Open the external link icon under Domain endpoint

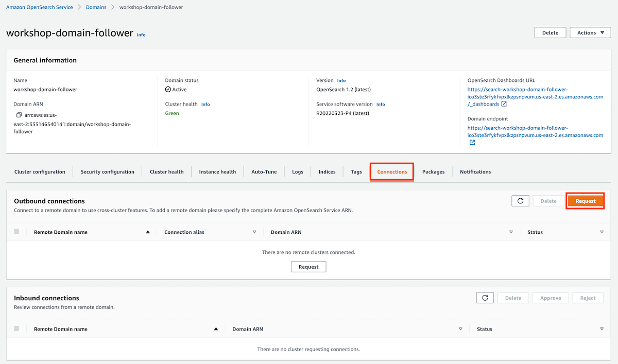tap(472, 143)
